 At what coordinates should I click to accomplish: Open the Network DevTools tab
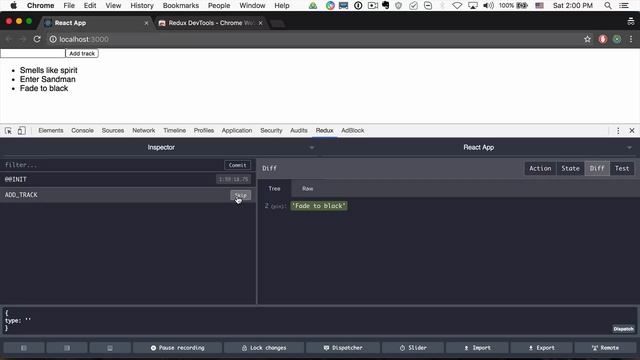coord(144,131)
